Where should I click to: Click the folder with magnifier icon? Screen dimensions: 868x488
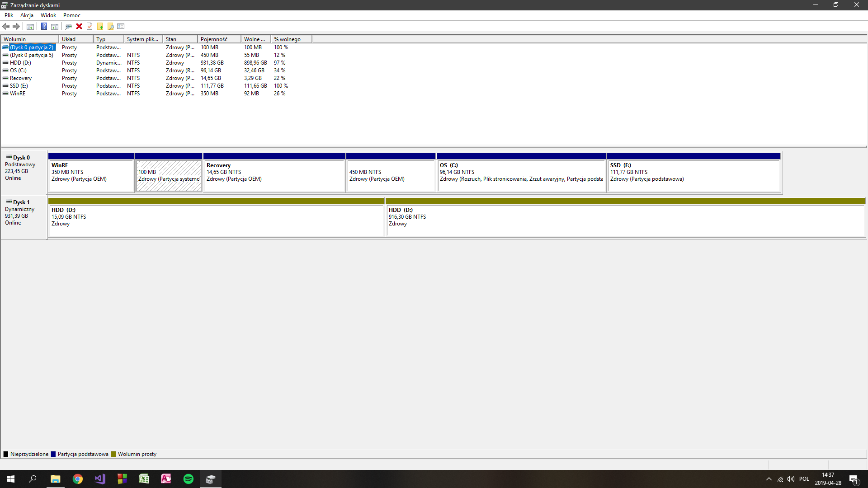pyautogui.click(x=110, y=26)
